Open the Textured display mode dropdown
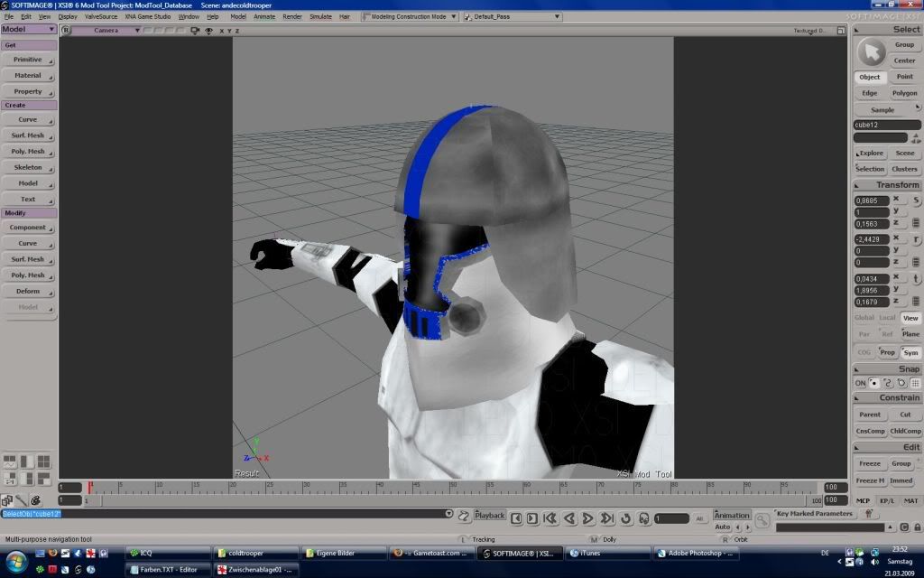 click(810, 31)
